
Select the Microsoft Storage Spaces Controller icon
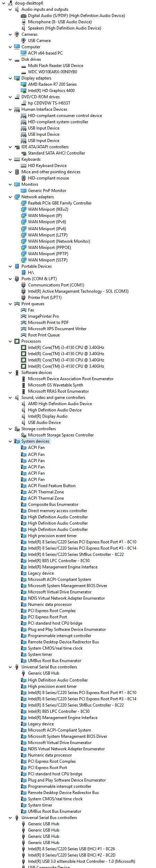tap(24, 435)
